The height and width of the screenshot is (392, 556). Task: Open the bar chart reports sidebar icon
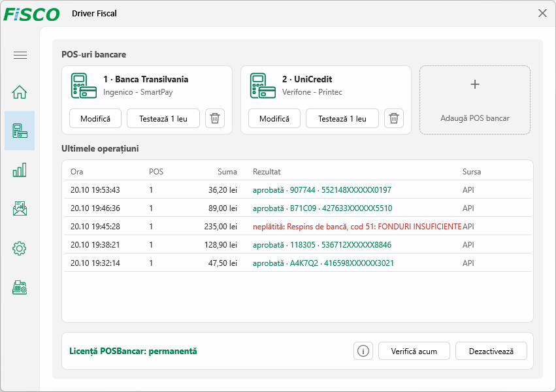coord(20,170)
